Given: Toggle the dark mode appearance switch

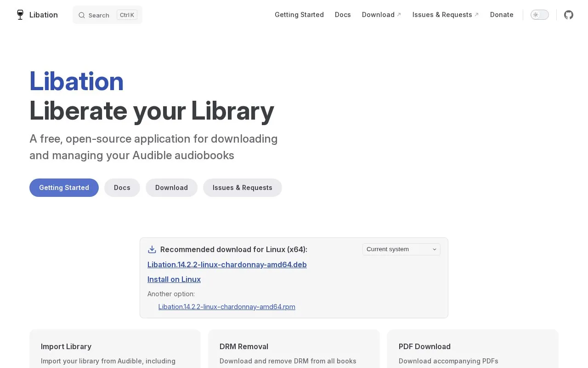Looking at the screenshot, I should tap(540, 15).
